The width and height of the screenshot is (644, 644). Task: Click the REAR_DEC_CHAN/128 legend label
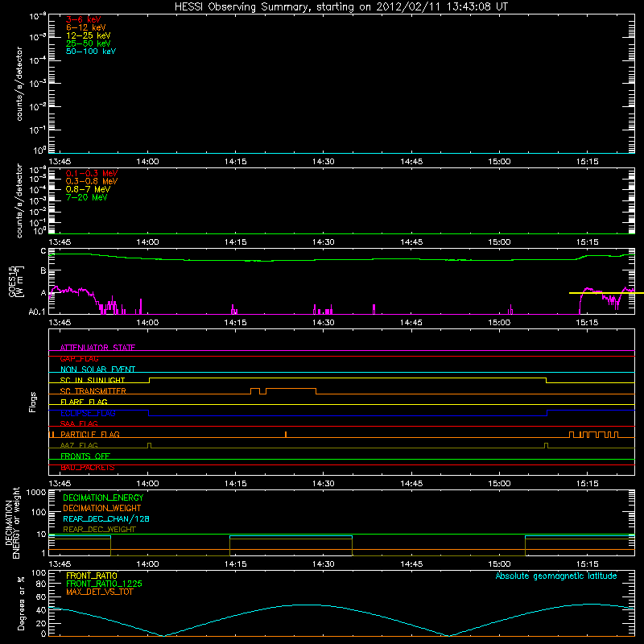[106, 518]
